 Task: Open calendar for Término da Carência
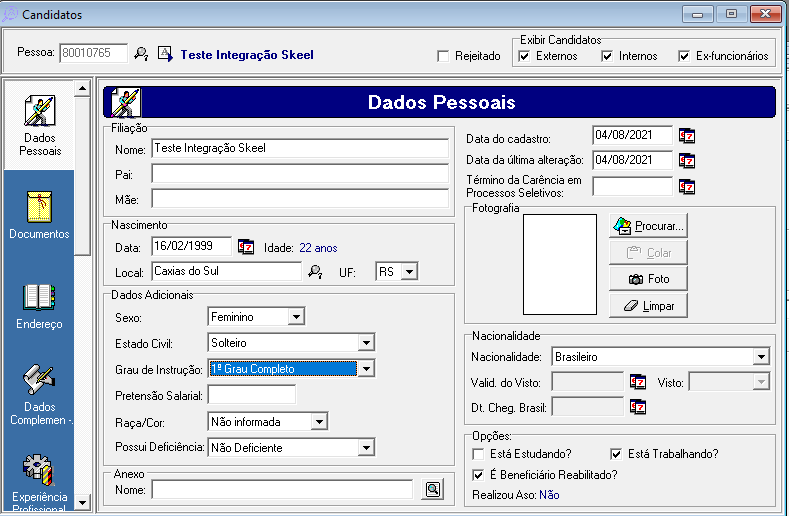click(x=687, y=186)
